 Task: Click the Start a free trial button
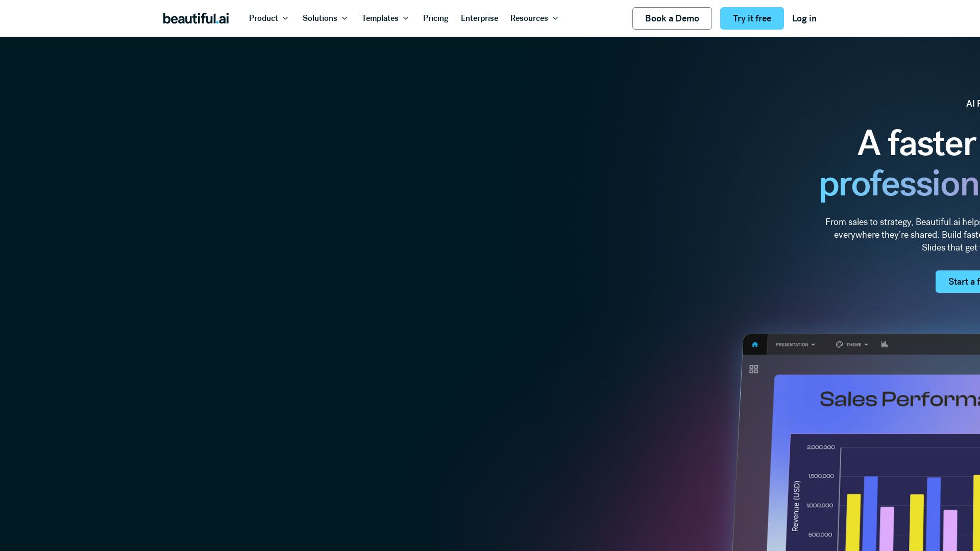point(958,282)
